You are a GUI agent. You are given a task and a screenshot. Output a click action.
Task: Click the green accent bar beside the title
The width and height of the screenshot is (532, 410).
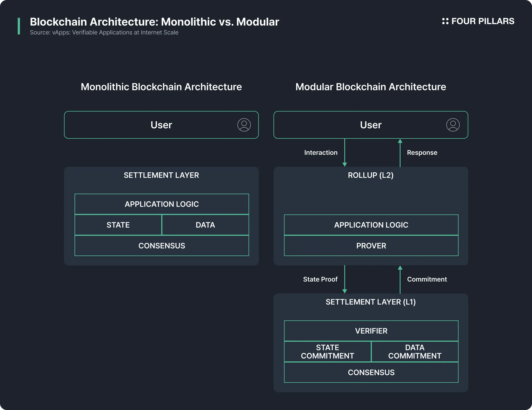[x=19, y=26]
